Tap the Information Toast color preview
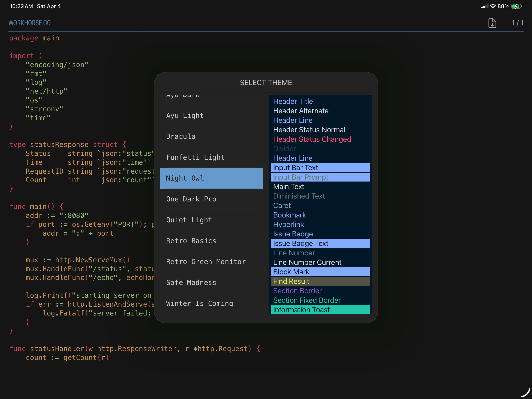The image size is (532, 399). (320, 310)
